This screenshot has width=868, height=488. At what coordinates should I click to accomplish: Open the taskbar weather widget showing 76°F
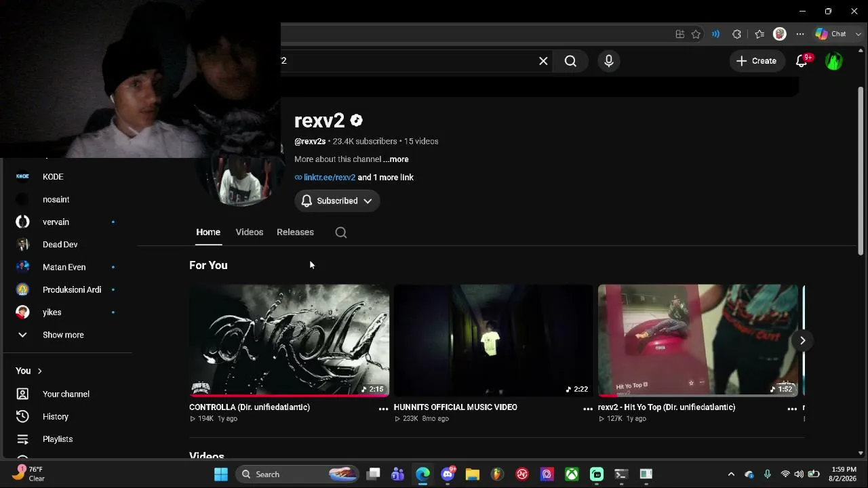pos(28,474)
